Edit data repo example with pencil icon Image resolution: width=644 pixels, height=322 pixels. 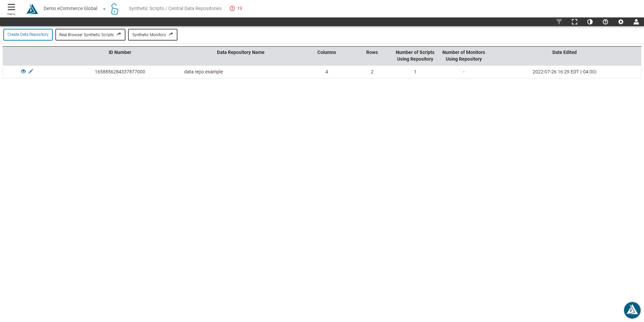tap(31, 71)
